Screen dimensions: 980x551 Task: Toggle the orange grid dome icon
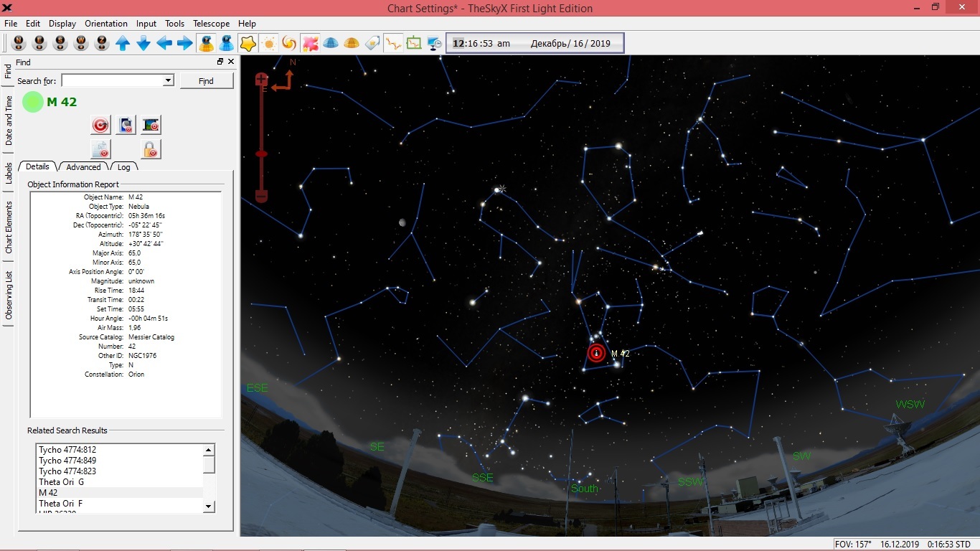(352, 43)
